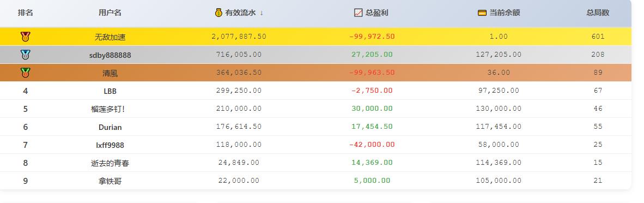The height and width of the screenshot is (203, 644).
Task: Select username Durian
Action: coord(110,127)
